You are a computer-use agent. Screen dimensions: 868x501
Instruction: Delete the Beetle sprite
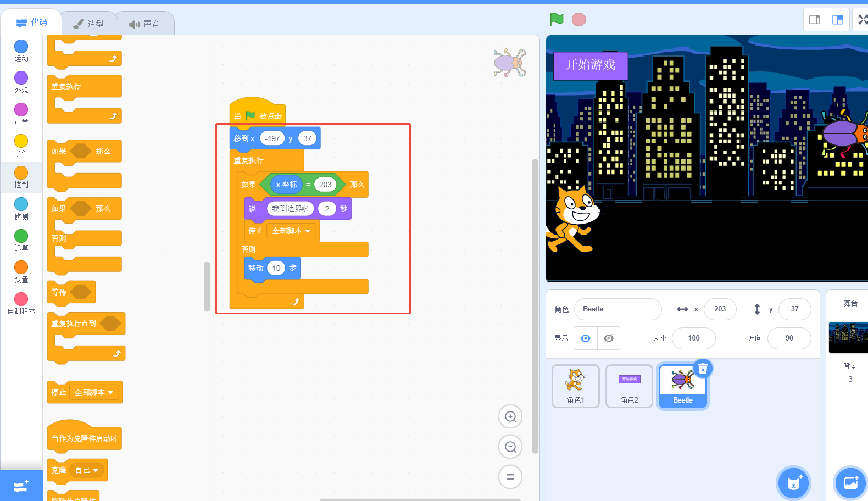[703, 369]
